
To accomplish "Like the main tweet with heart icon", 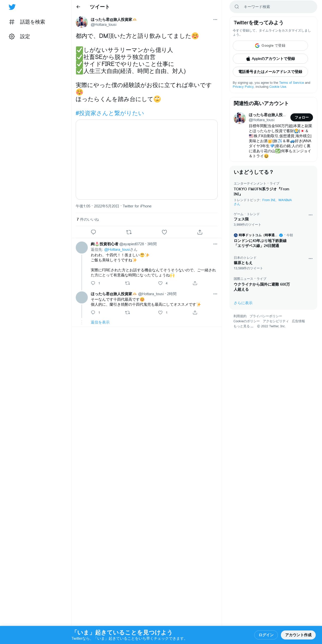I will pyautogui.click(x=164, y=232).
